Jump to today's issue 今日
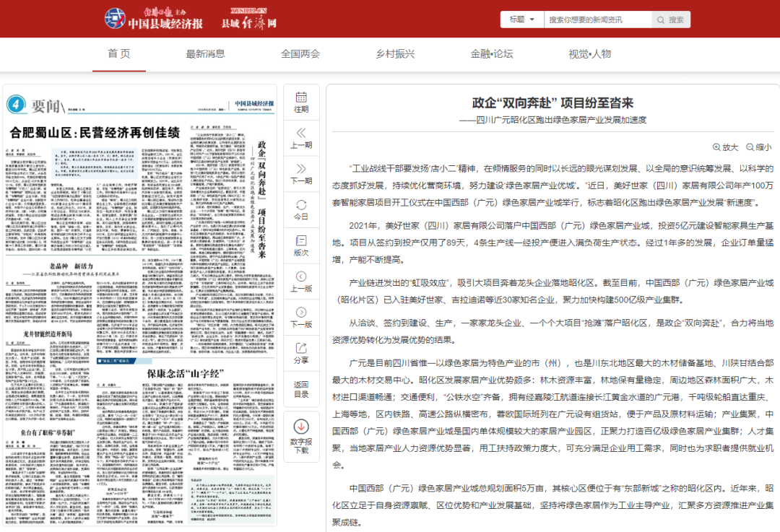This screenshot has height=532, width=780. 301,210
